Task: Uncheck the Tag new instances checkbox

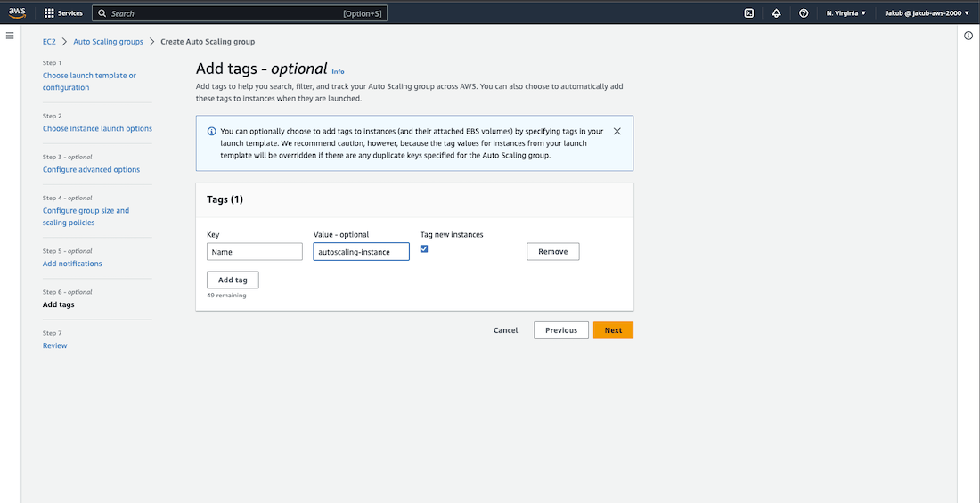Action: (424, 249)
